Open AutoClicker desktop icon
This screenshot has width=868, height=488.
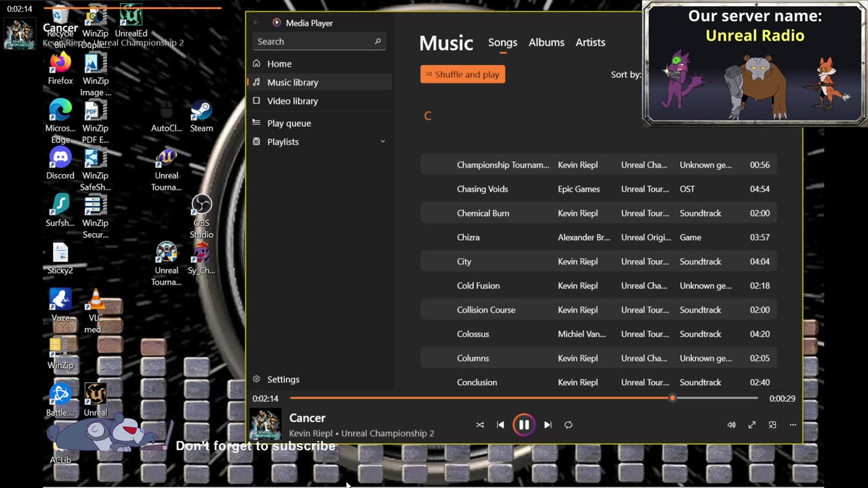pyautogui.click(x=166, y=117)
